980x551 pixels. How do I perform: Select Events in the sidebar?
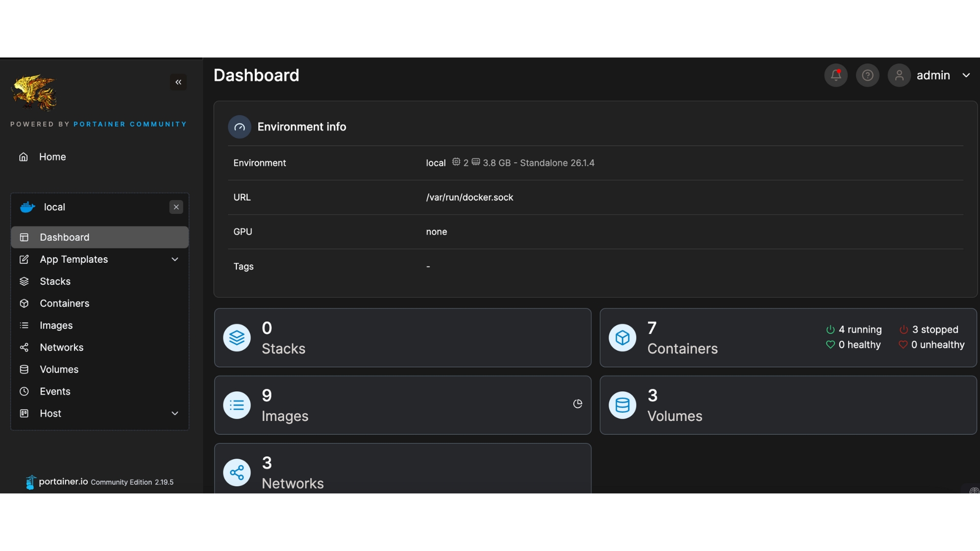(55, 391)
